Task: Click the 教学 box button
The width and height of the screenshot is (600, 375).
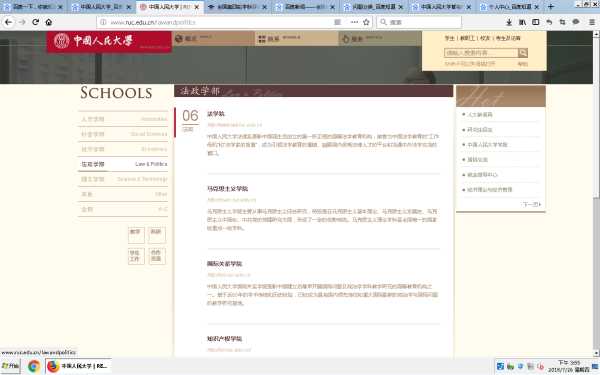Action: pyautogui.click(x=136, y=235)
